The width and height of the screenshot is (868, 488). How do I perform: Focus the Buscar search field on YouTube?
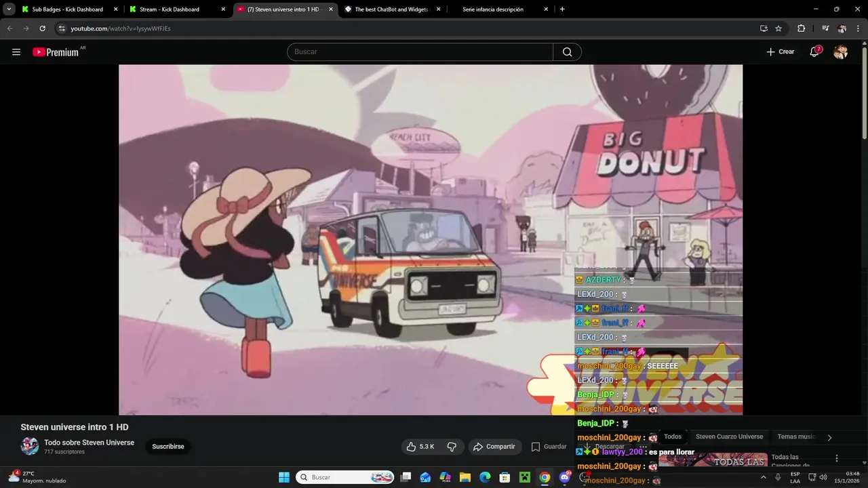[x=420, y=52]
